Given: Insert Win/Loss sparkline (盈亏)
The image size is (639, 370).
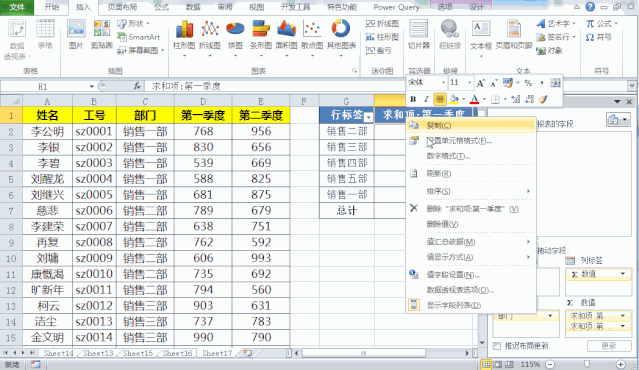Looking at the screenshot, I should pyautogui.click(x=378, y=51).
